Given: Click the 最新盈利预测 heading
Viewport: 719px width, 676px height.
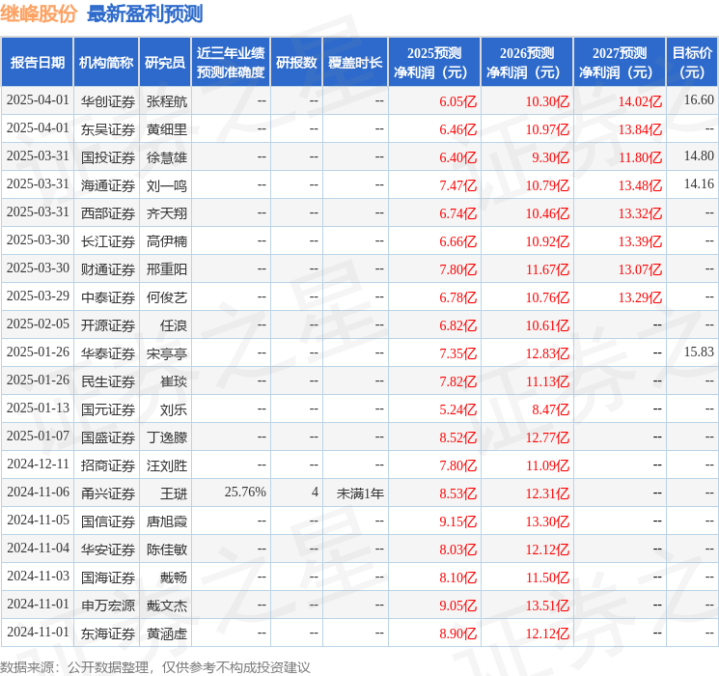Looking at the screenshot, I should click(x=145, y=14).
